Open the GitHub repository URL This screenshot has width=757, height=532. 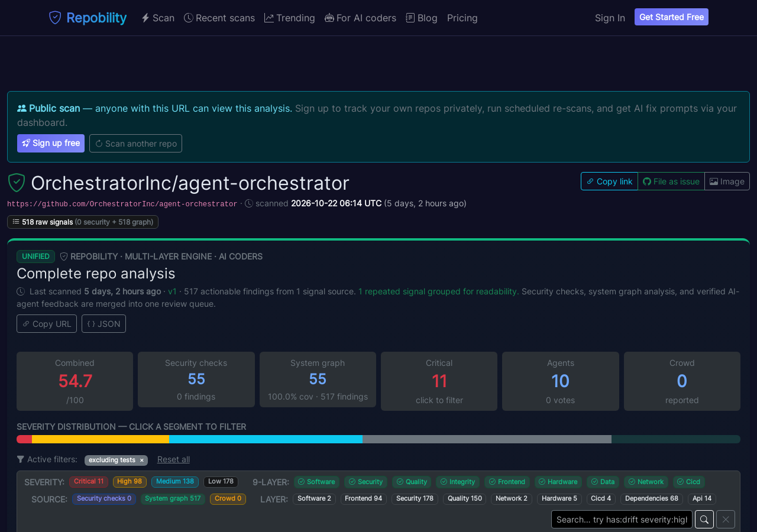click(x=122, y=204)
